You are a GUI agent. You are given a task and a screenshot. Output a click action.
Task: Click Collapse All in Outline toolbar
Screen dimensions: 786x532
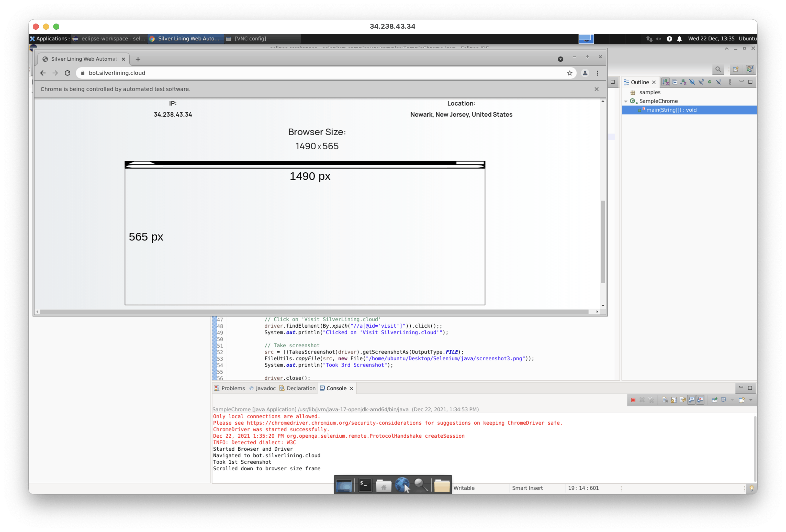tap(675, 82)
